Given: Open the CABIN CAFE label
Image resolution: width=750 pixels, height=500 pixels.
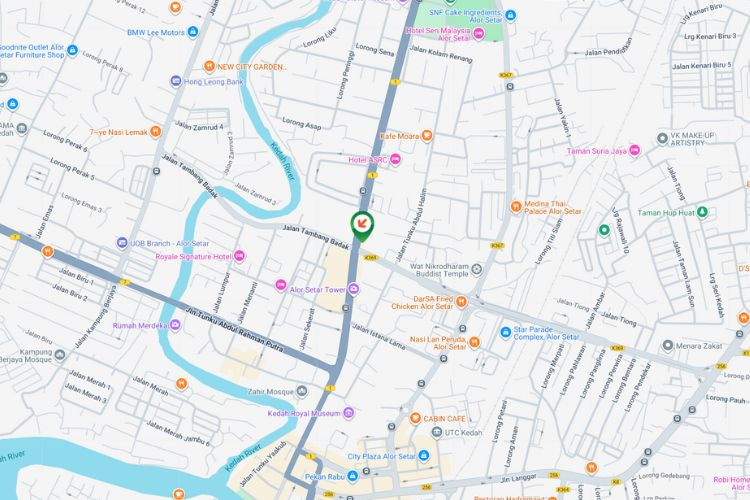Looking at the screenshot, I should pyautogui.click(x=444, y=419).
